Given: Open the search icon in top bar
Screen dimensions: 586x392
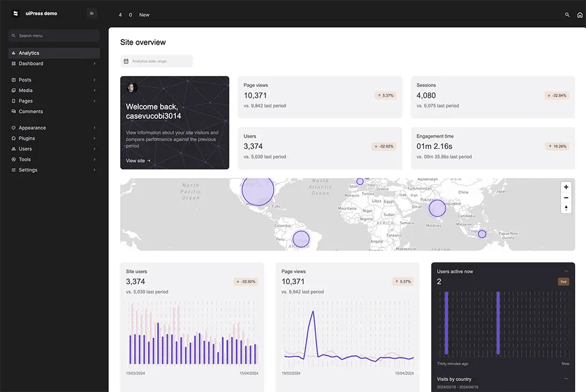Looking at the screenshot, I should [x=567, y=15].
